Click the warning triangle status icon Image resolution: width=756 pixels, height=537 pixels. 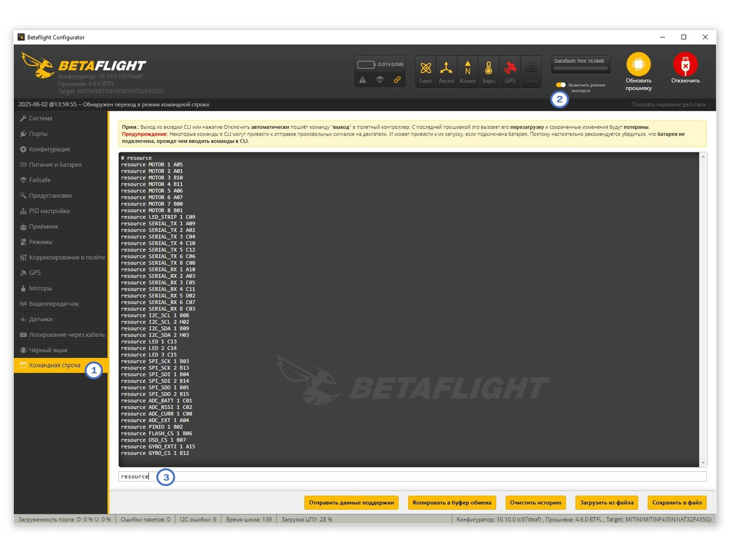click(363, 80)
